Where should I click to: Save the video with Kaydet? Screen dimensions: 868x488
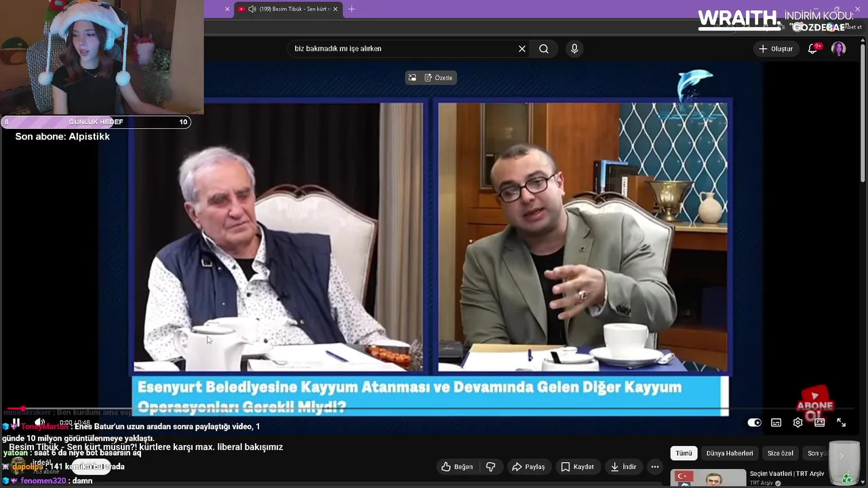click(577, 466)
